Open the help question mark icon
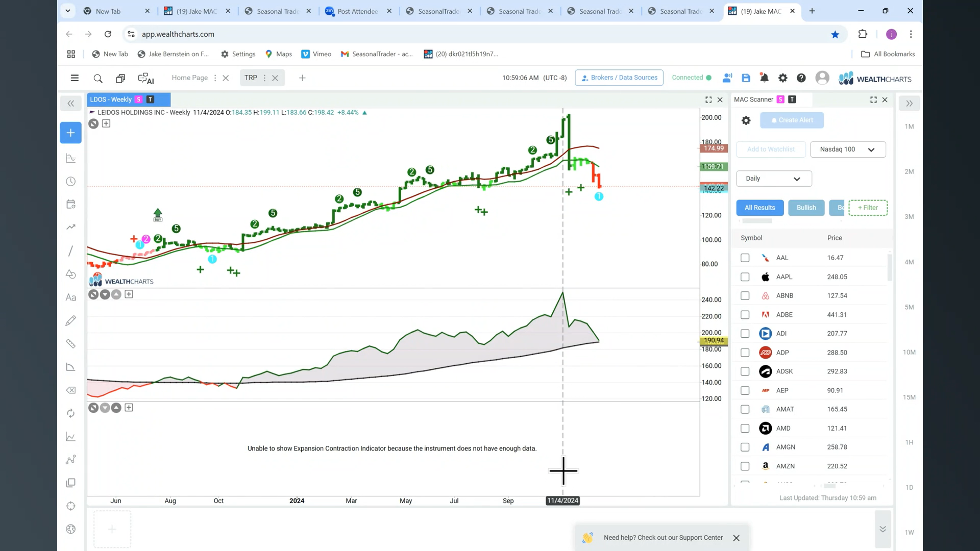 point(801,78)
